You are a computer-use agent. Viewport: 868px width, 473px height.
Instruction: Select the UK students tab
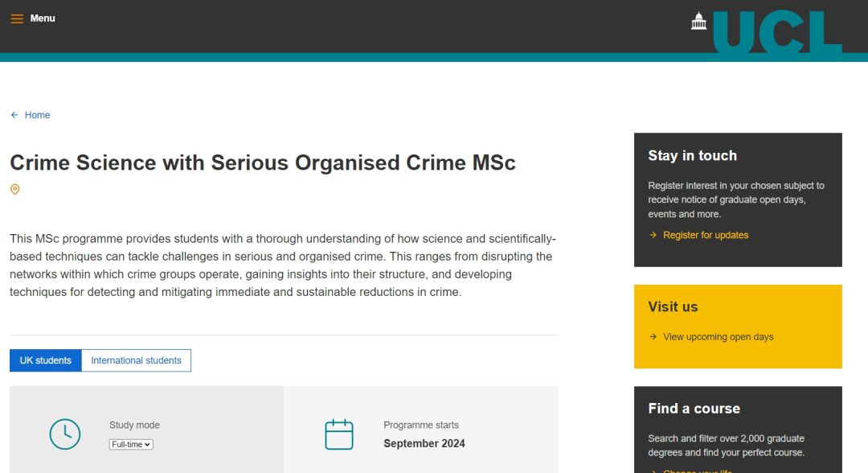[45, 360]
